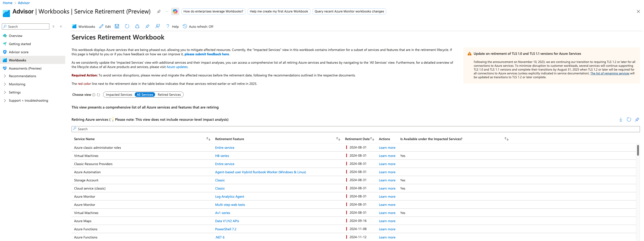Open Help from the question mark icon
The image size is (644, 241).
pyautogui.click(x=168, y=26)
